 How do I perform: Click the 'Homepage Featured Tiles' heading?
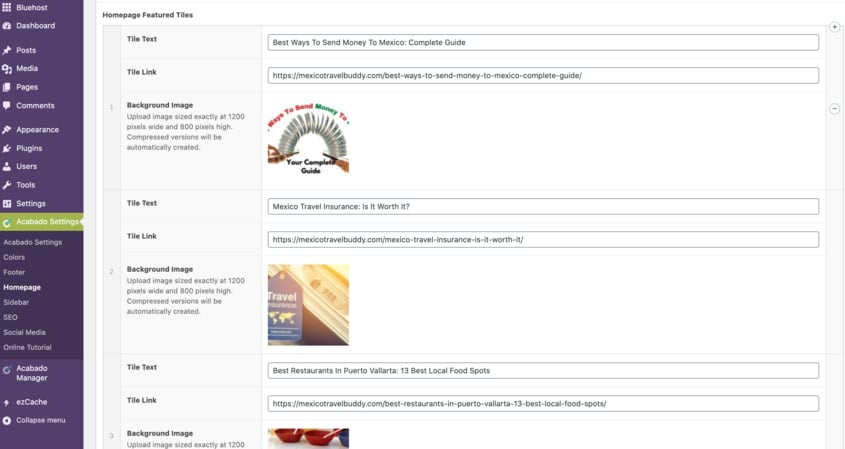coord(148,15)
